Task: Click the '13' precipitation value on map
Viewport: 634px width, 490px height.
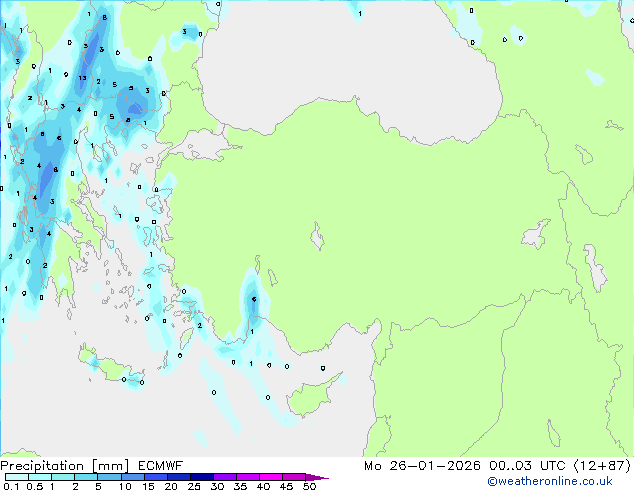Action: tap(82, 78)
